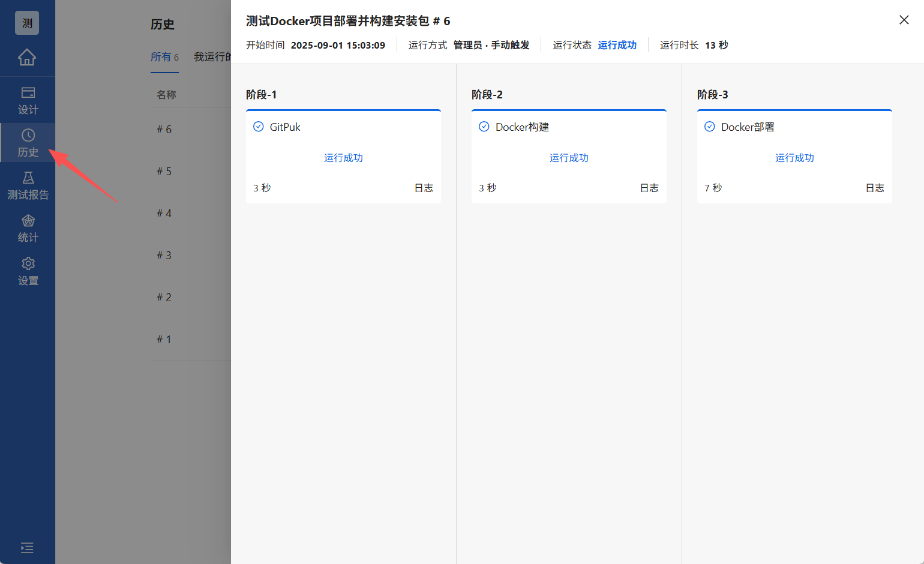Go to home via the house icon
The width and height of the screenshot is (924, 564).
click(26, 57)
